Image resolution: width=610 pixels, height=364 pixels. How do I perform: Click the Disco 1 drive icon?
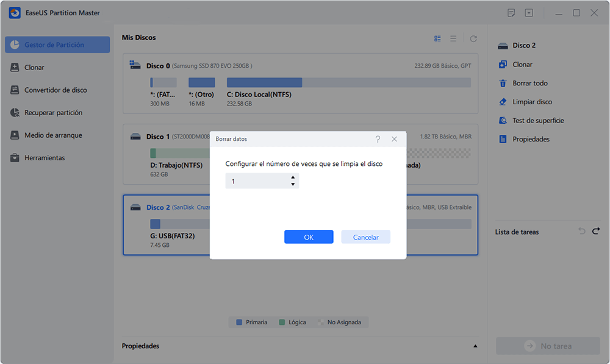tap(135, 137)
